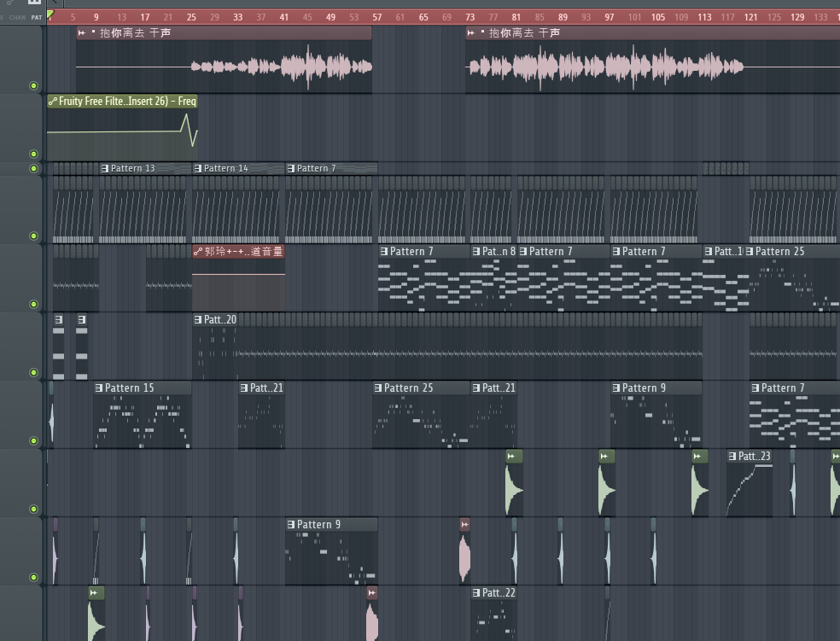The width and height of the screenshot is (840, 641).
Task: Click automation icon on Fruity Free Filter clip
Action: [x=53, y=102]
